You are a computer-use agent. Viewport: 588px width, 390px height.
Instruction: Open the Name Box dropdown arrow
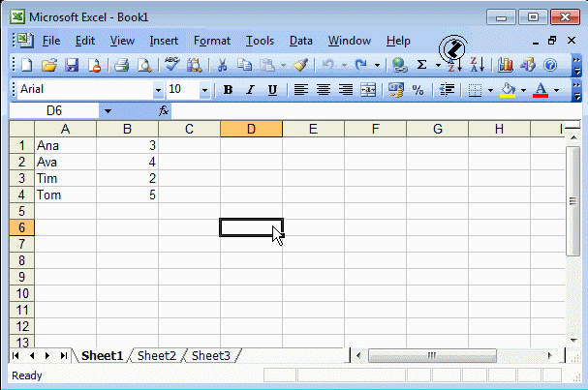pos(108,111)
